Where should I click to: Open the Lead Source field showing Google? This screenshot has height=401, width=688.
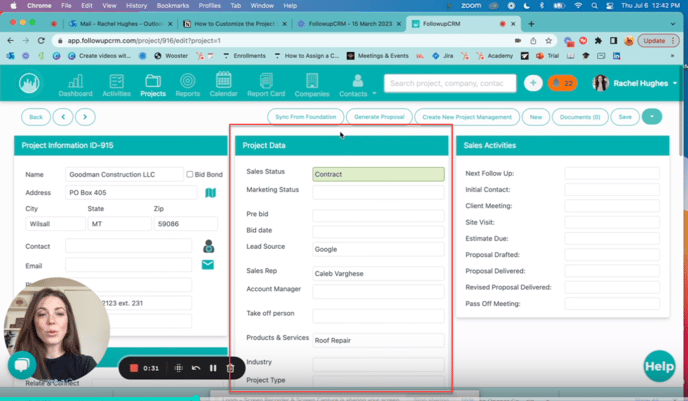pos(378,249)
